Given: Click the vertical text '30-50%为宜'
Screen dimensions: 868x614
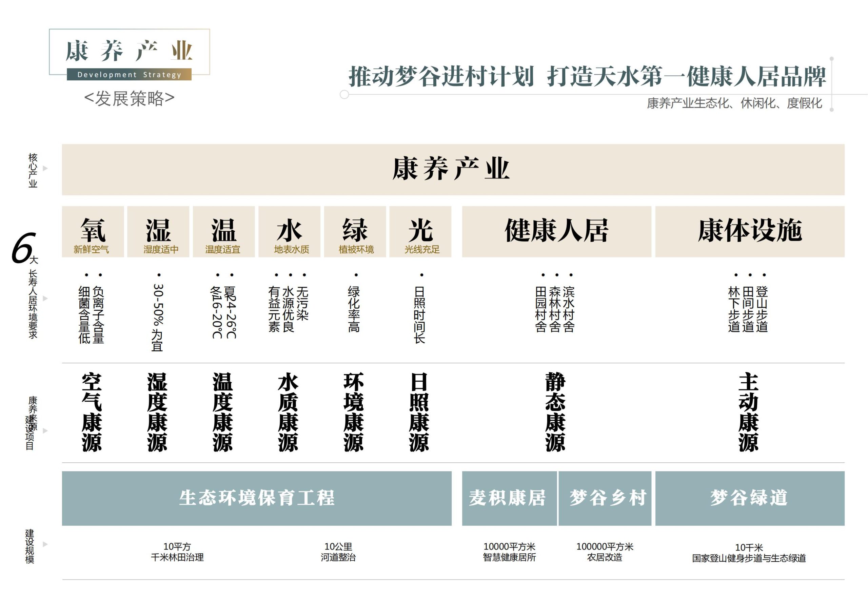Looking at the screenshot, I should (x=157, y=318).
